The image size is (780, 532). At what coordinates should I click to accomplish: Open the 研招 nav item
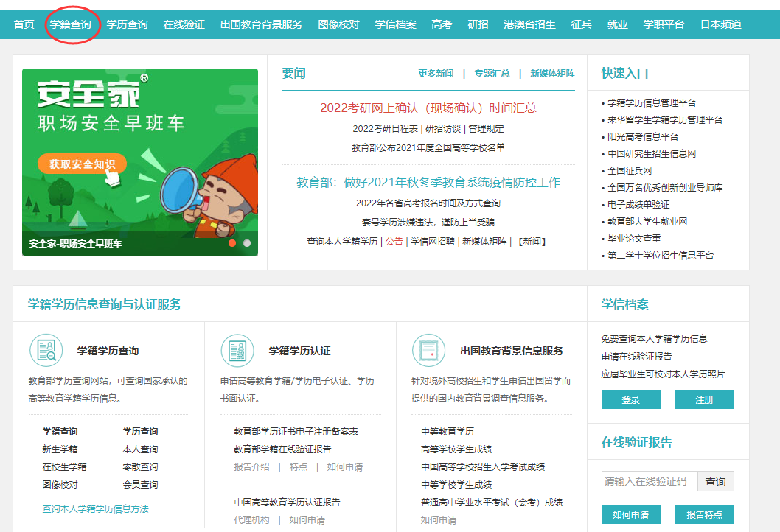(x=478, y=24)
